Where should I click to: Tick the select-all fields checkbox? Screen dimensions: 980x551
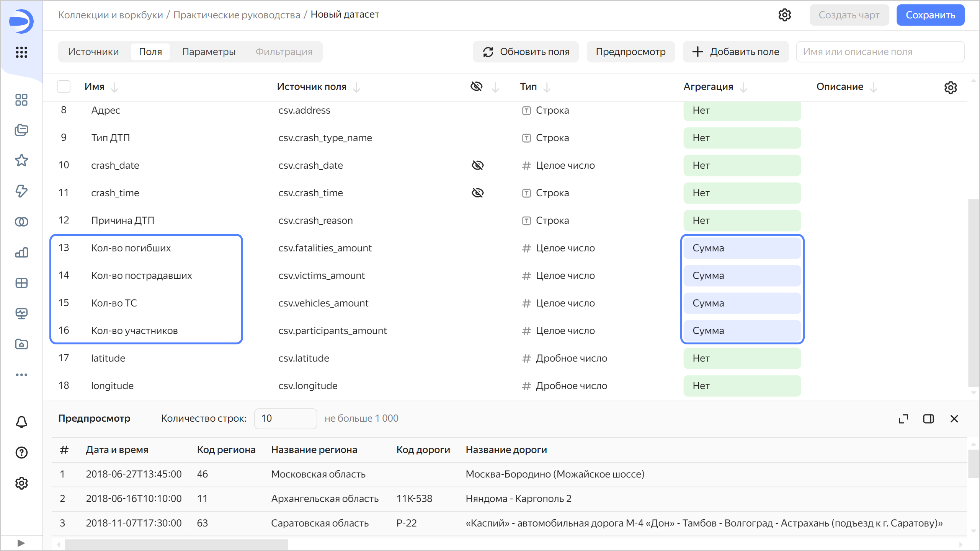click(64, 86)
